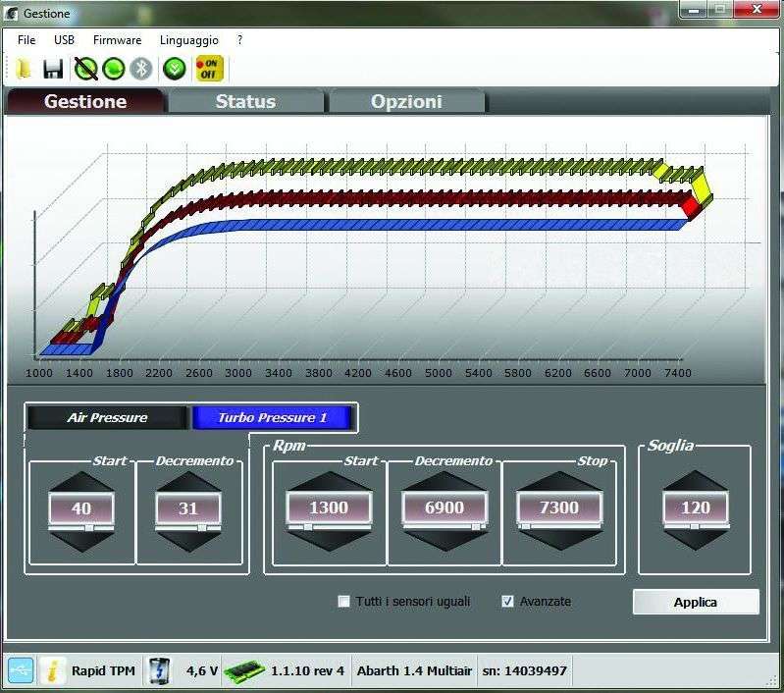Click the 4,6 V voltage reading
784x693 pixels.
tap(202, 671)
